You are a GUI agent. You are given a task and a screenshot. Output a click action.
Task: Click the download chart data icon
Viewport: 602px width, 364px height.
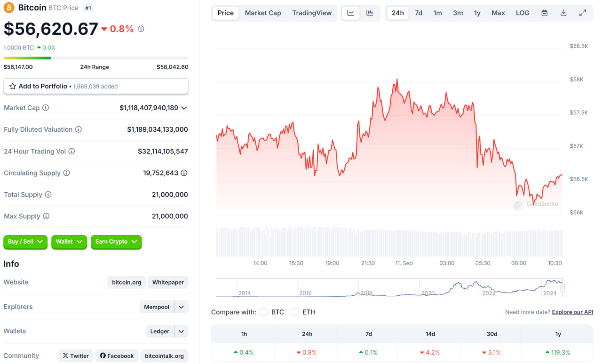[x=563, y=13]
